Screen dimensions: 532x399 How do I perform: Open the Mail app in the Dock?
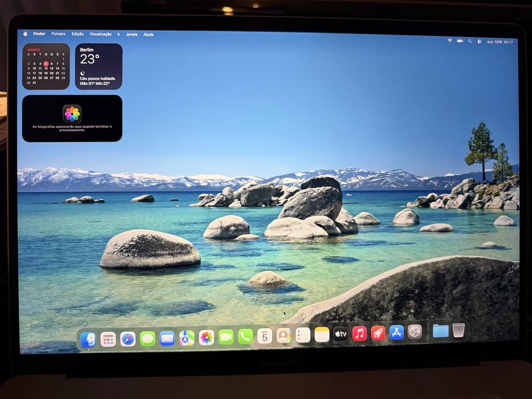(167, 338)
